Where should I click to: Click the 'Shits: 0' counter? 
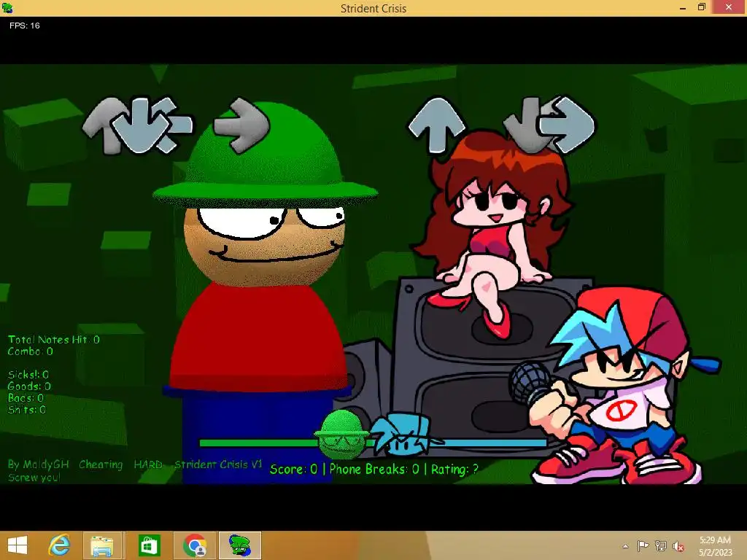(27, 410)
